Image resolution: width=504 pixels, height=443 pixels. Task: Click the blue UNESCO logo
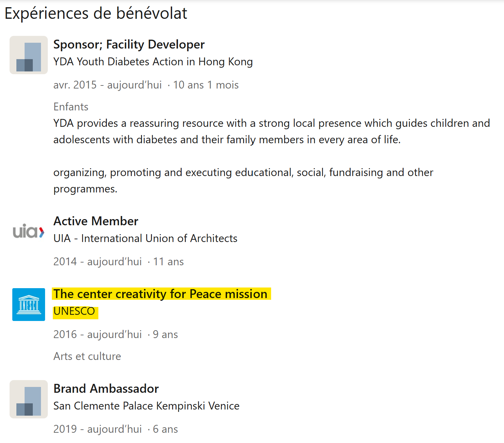pyautogui.click(x=29, y=305)
